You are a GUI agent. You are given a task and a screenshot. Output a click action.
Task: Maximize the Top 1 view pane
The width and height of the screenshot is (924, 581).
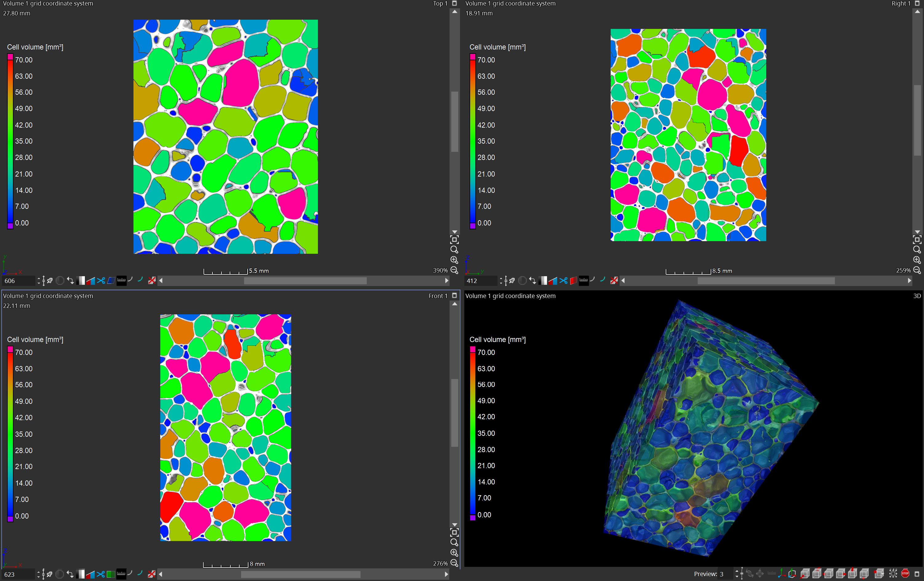click(x=454, y=3)
